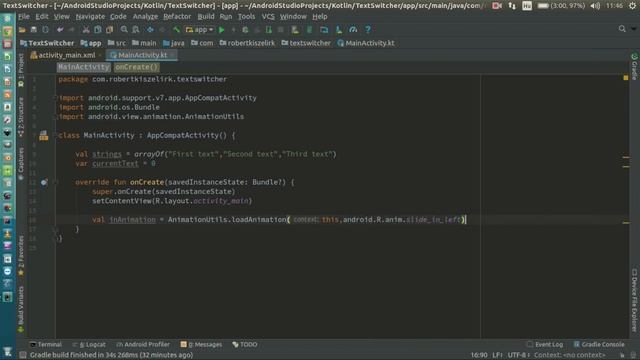Switch to the activity_main.xml tab

[x=66, y=55]
